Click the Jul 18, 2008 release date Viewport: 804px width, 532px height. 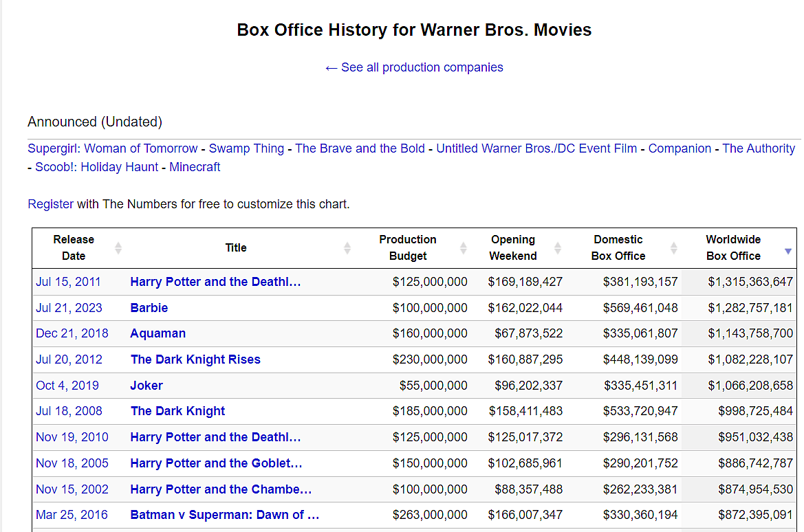69,411
